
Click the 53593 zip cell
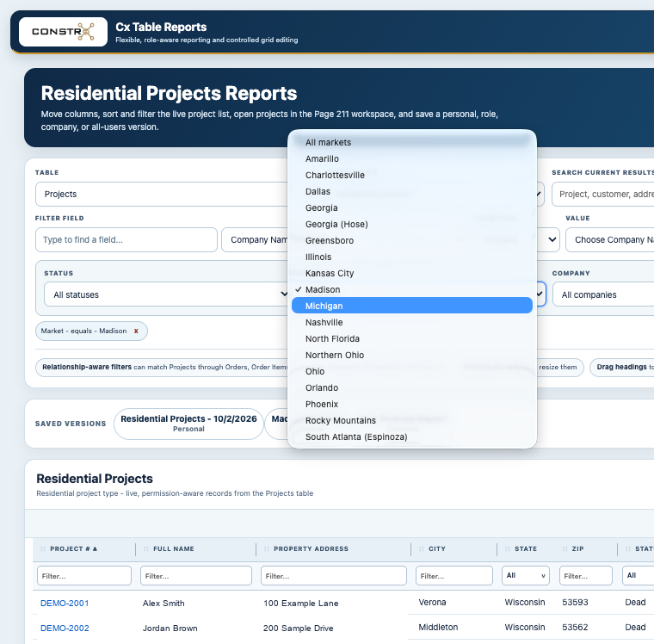click(x=575, y=603)
